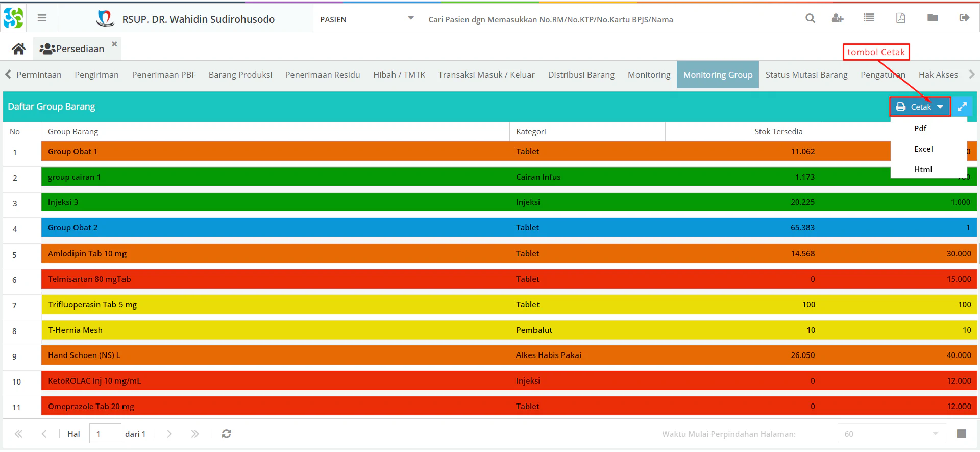Open the list view icon in header
The height and width of the screenshot is (452, 980).
pos(869,18)
